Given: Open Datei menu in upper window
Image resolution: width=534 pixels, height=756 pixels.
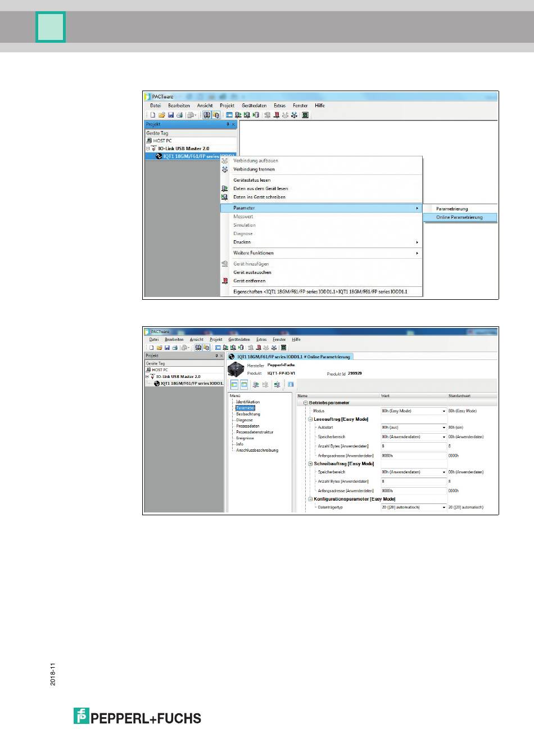Looking at the screenshot, I should coord(156,105).
